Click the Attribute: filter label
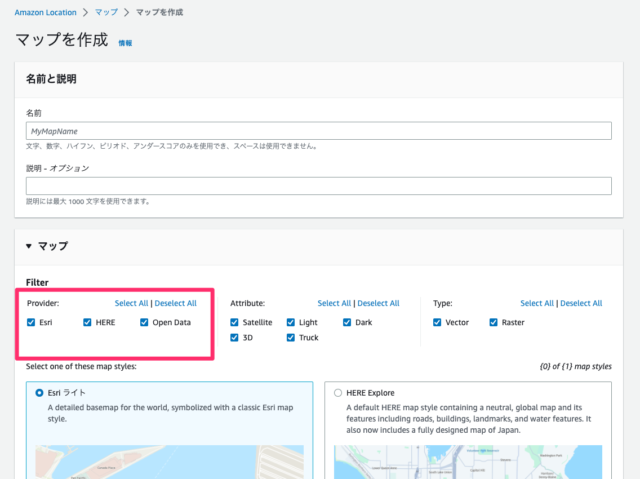Screen dimensions: 640x479 coord(247,303)
